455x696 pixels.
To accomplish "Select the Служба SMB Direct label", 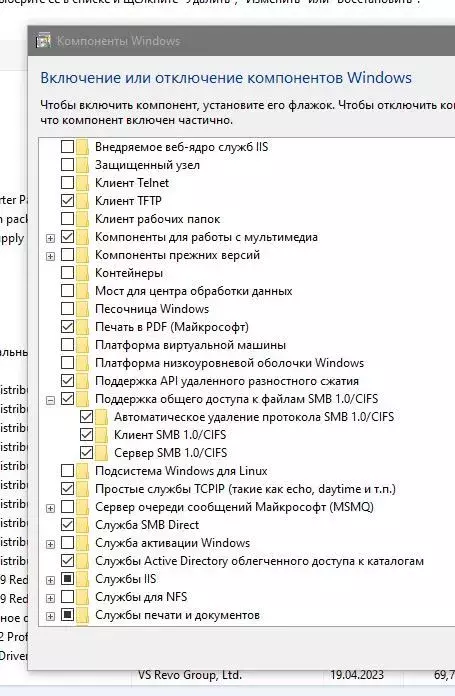I will coord(147,525).
